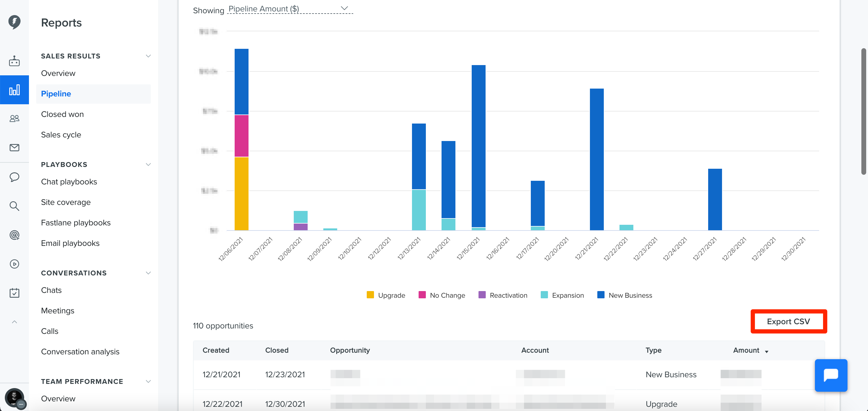Open Conversation analysis report

click(80, 351)
